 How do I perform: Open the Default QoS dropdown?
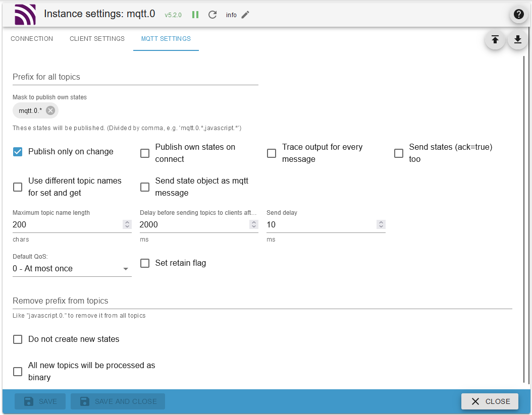pos(72,269)
